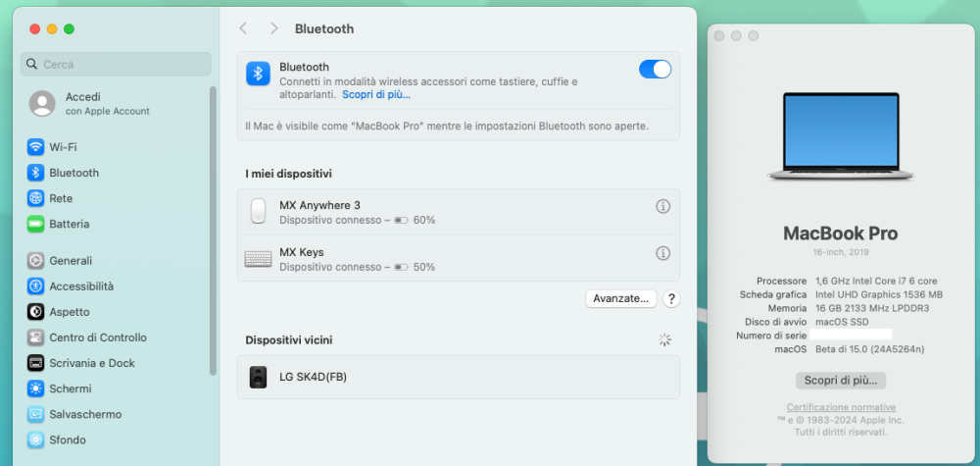Click Centro di Controllo icon

[35, 337]
